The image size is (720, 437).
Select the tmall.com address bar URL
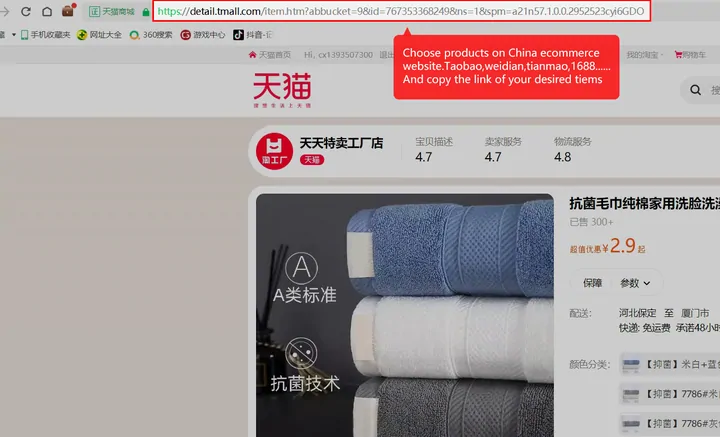401,11
